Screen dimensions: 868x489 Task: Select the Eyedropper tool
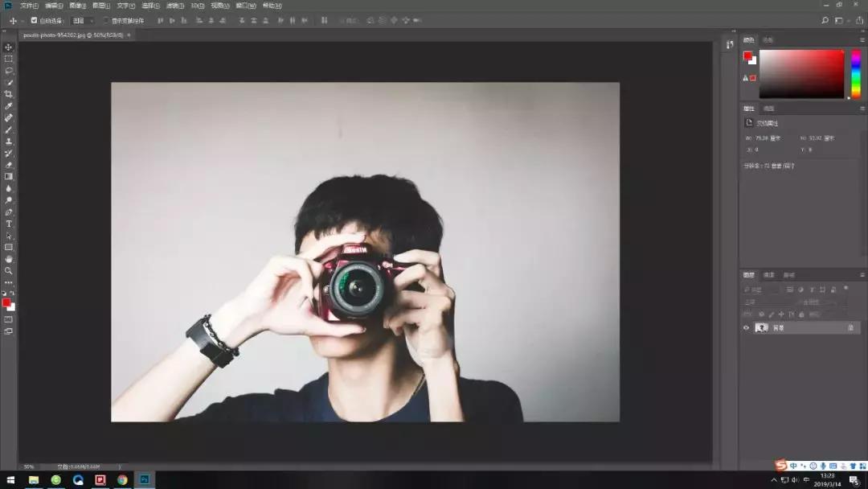click(x=8, y=106)
